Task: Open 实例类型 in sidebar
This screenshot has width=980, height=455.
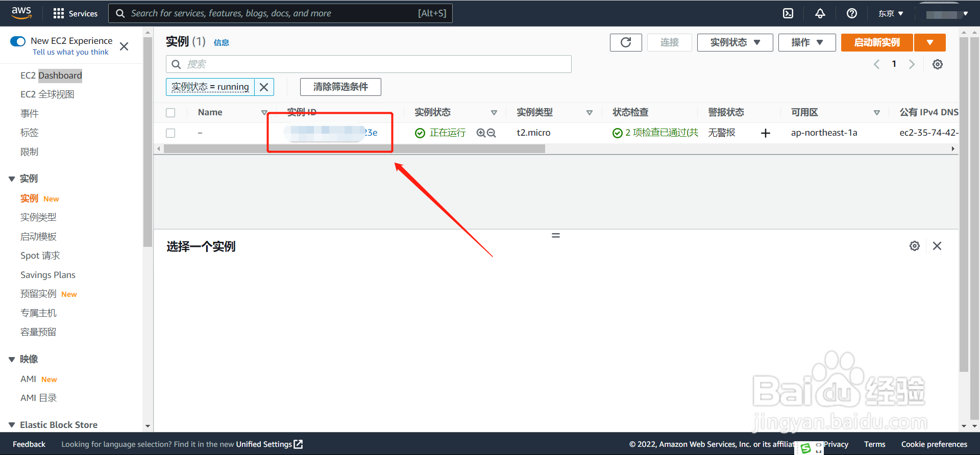Action: 38,217
